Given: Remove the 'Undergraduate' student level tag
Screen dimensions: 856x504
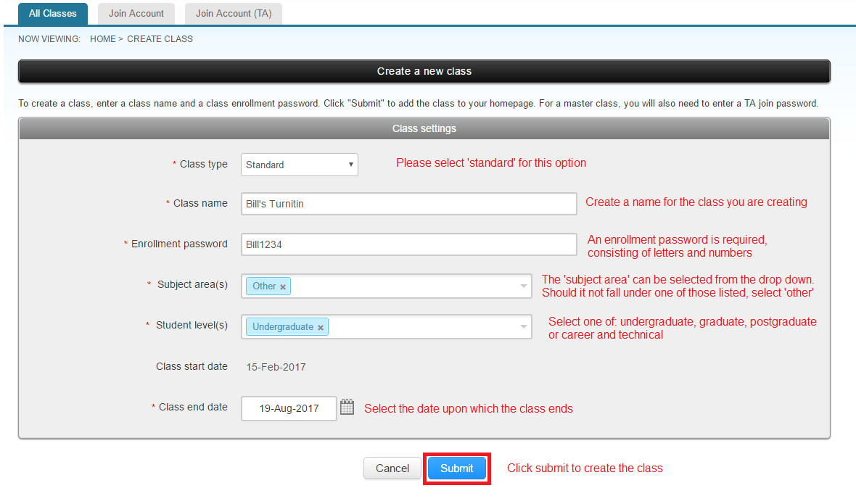Looking at the screenshot, I should 321,328.
